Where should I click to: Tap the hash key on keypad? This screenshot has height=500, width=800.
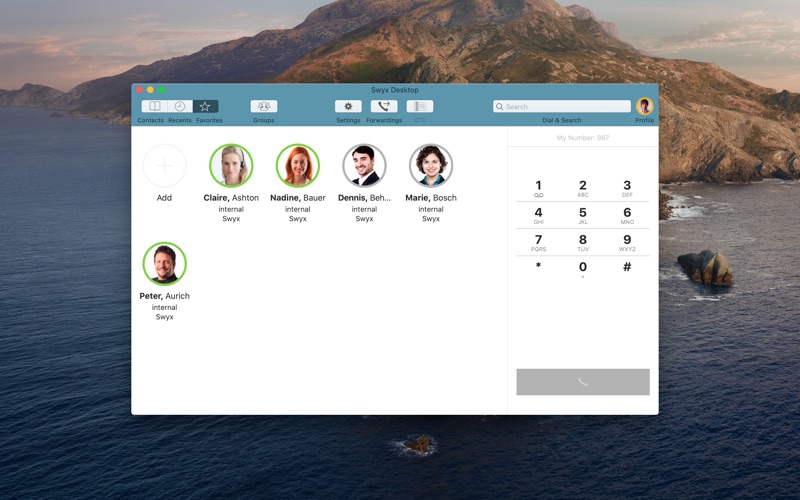coord(627,267)
